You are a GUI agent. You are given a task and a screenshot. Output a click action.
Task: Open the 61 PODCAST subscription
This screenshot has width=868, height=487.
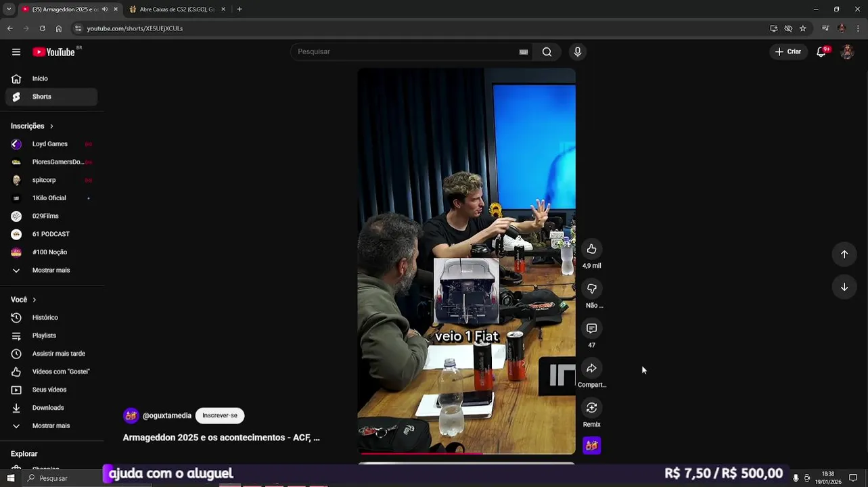[x=51, y=234]
